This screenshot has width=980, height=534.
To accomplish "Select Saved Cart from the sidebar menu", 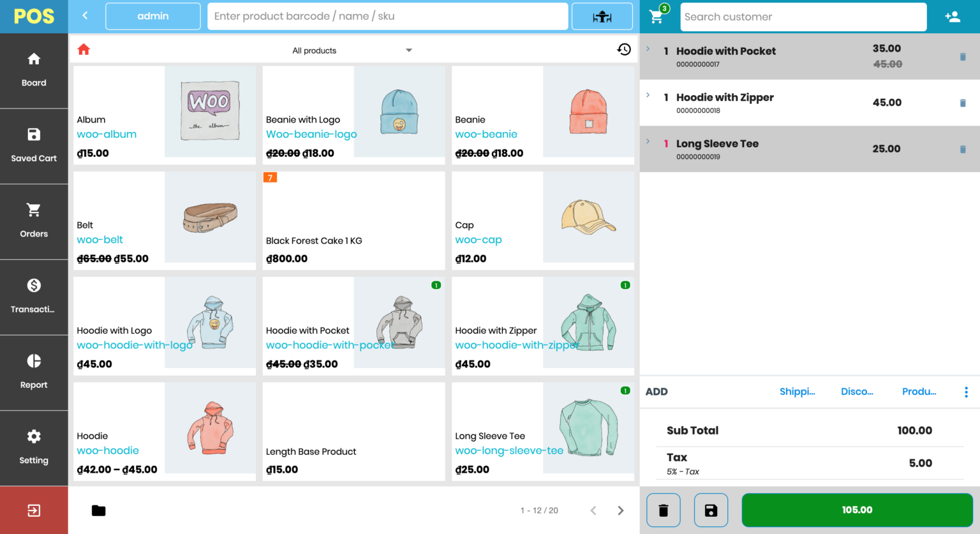I will click(33, 145).
